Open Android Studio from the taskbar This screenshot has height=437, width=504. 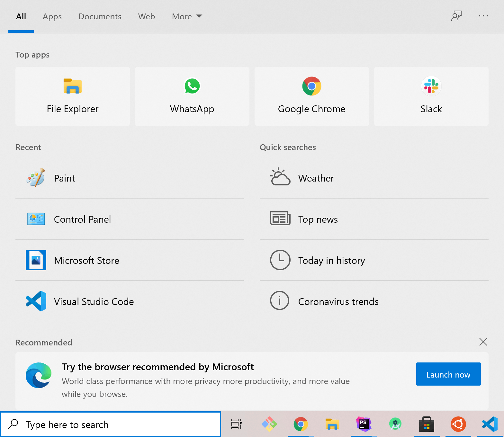click(395, 424)
